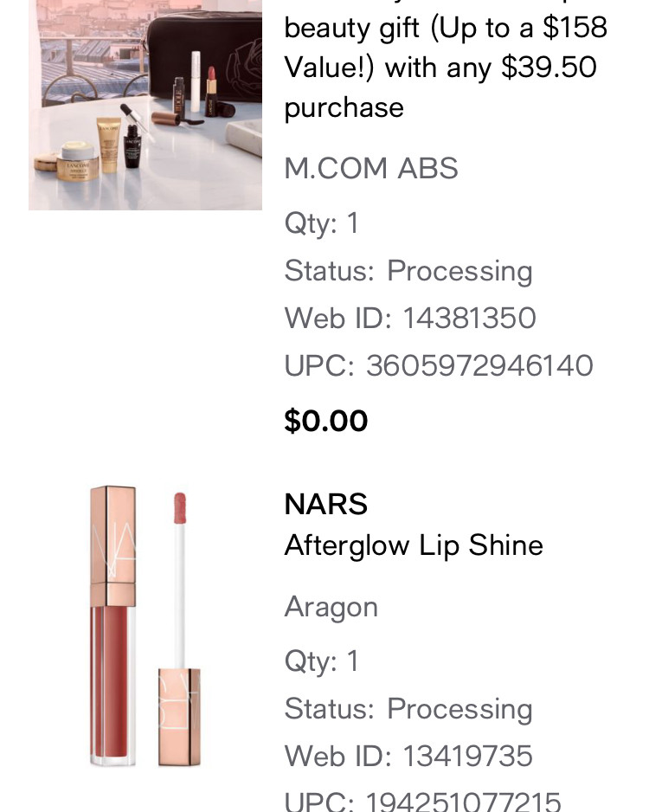Tap the Web ID 14381350 text

click(x=410, y=318)
